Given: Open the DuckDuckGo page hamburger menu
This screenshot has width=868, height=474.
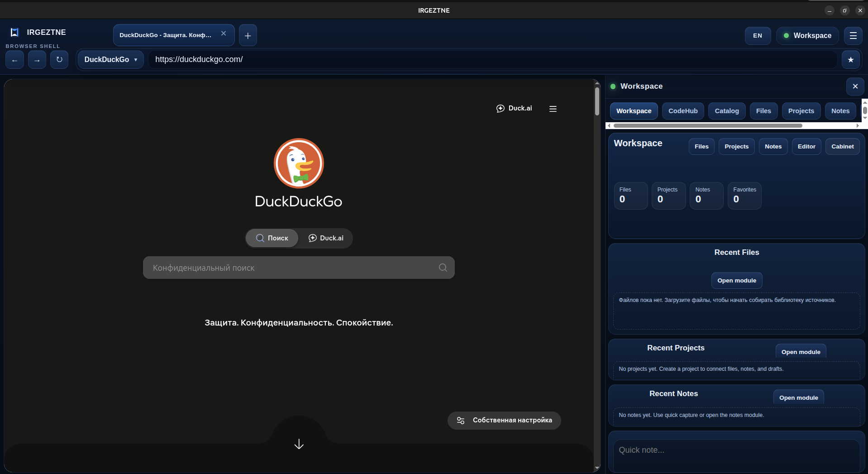Looking at the screenshot, I should pyautogui.click(x=553, y=109).
